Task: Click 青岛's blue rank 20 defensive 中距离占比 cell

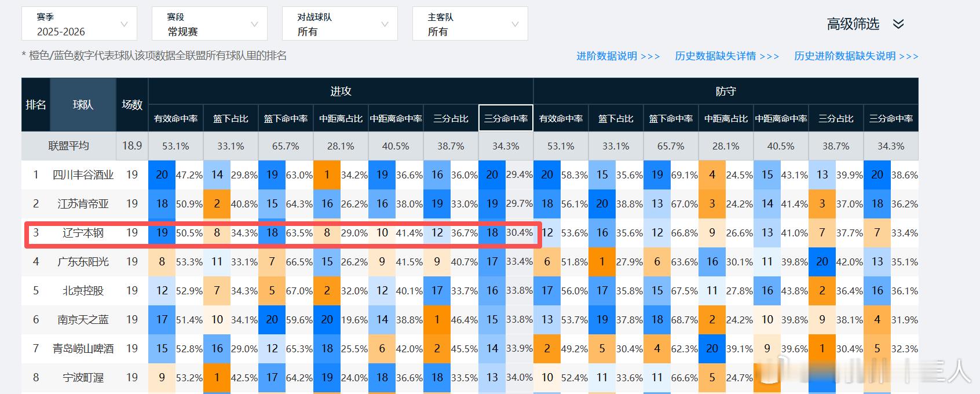Action: (x=712, y=349)
